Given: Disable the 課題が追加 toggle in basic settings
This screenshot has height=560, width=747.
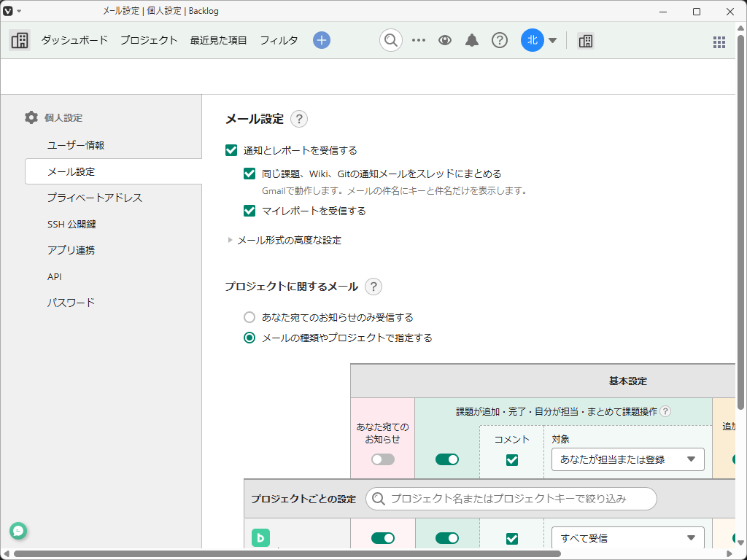Looking at the screenshot, I should click(447, 459).
